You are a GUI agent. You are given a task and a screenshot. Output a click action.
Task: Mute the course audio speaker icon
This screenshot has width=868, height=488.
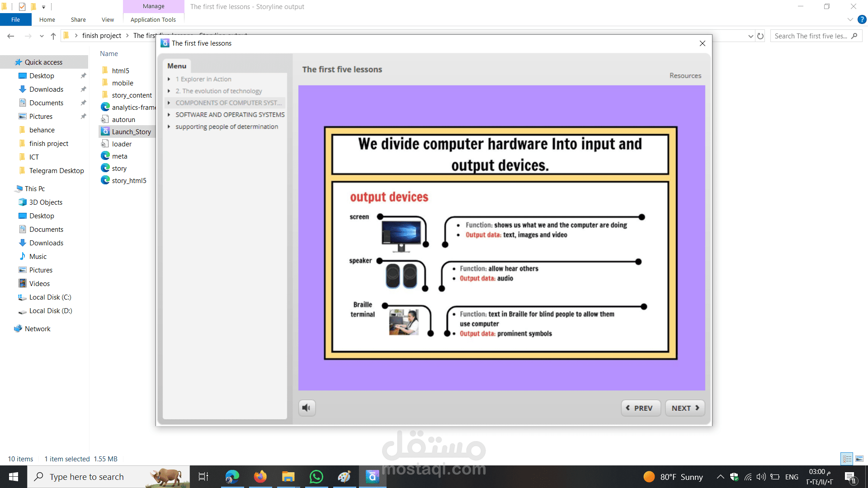(x=307, y=408)
